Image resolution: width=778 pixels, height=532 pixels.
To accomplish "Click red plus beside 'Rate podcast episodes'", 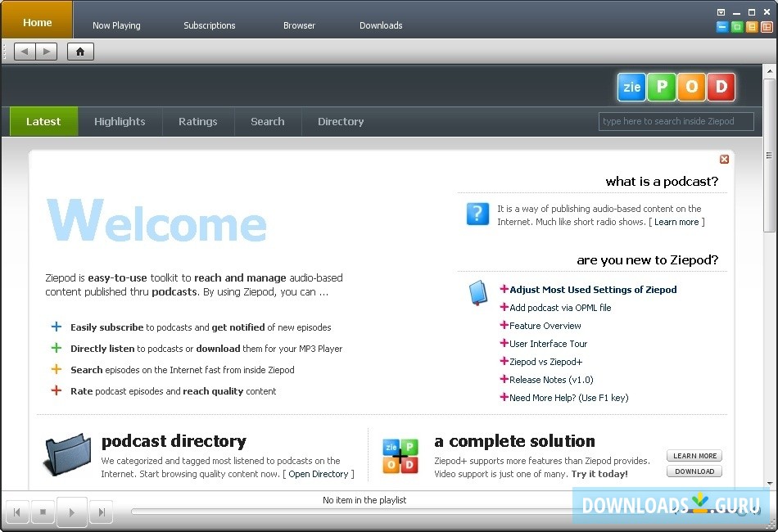I will coord(57,390).
